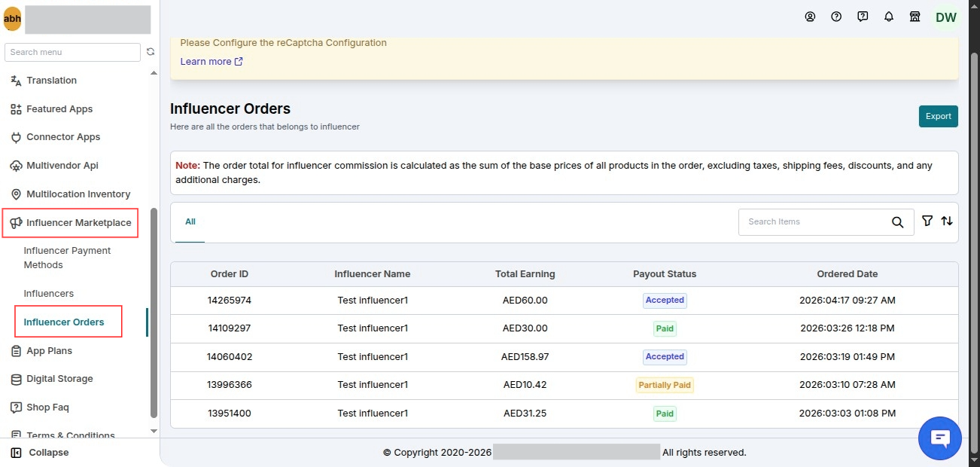Open the DW user avatar menu
Screen dimensions: 980x467
pos(946,17)
